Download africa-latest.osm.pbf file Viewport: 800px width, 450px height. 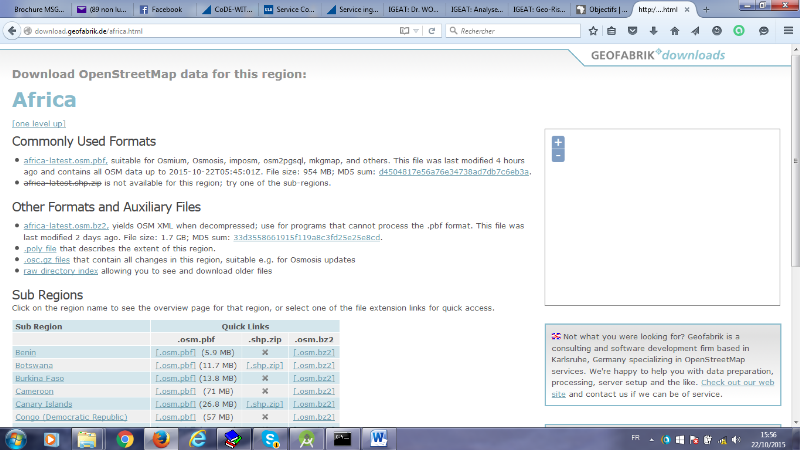coord(65,160)
